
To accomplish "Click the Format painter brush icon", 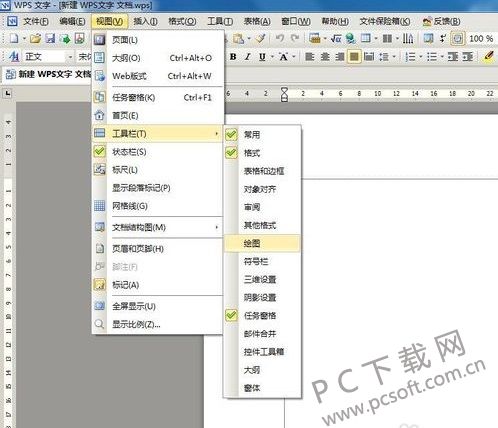I will [x=261, y=39].
